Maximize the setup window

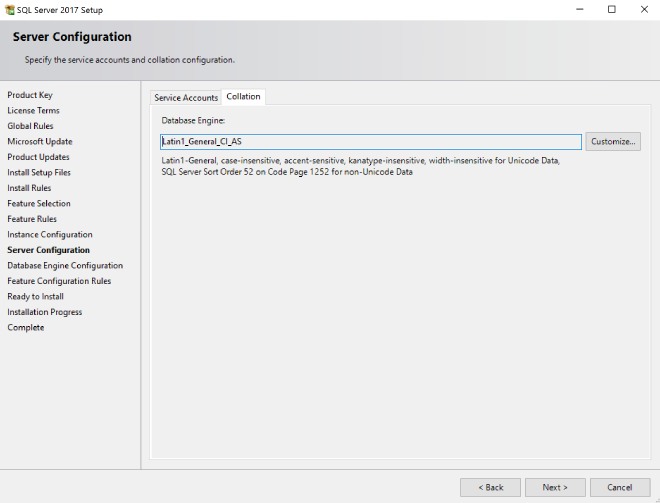pos(612,10)
